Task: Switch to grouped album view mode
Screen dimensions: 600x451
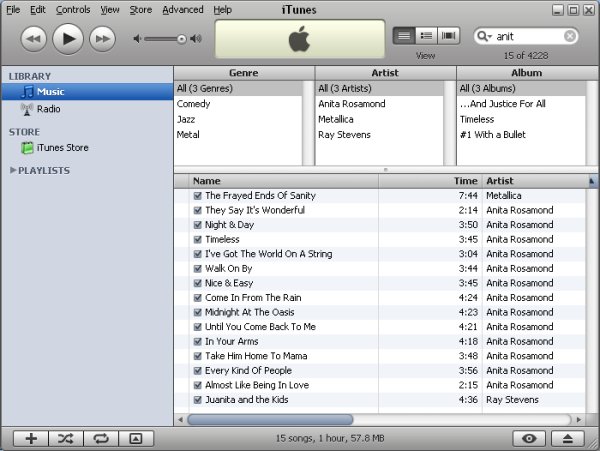Action: click(x=426, y=36)
